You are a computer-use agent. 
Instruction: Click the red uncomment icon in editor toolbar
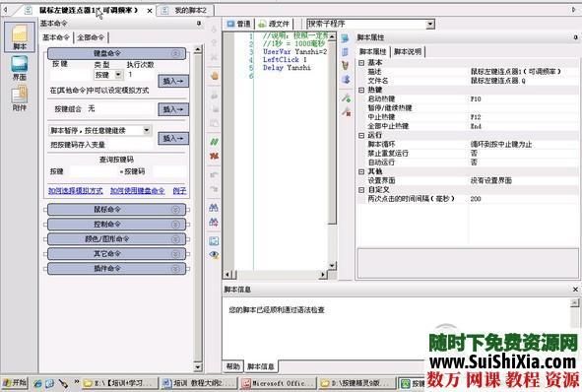pyautogui.click(x=214, y=156)
